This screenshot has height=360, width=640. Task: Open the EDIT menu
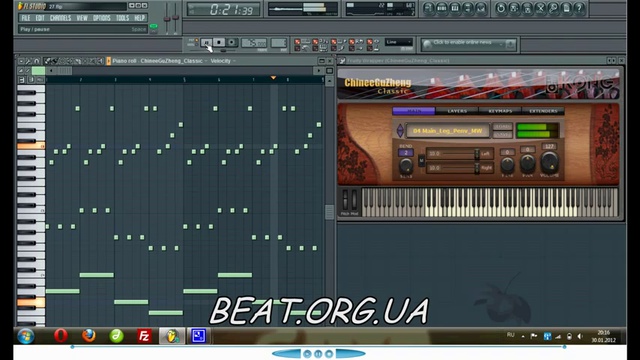[40, 18]
